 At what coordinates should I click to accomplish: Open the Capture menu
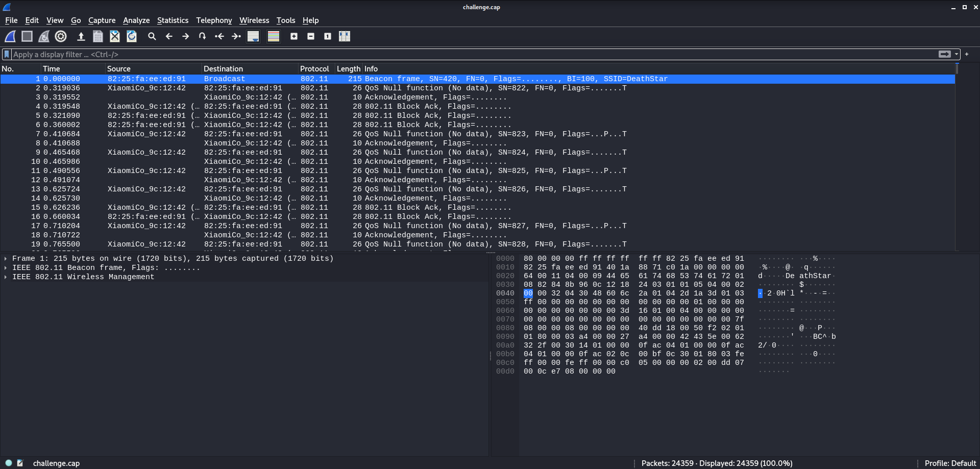point(102,20)
